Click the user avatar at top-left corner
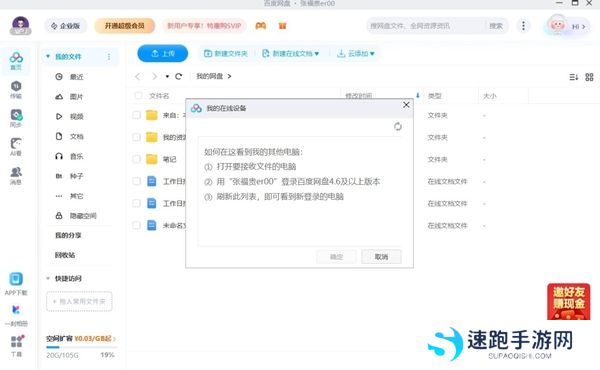This screenshot has height=370, width=600. point(21,26)
